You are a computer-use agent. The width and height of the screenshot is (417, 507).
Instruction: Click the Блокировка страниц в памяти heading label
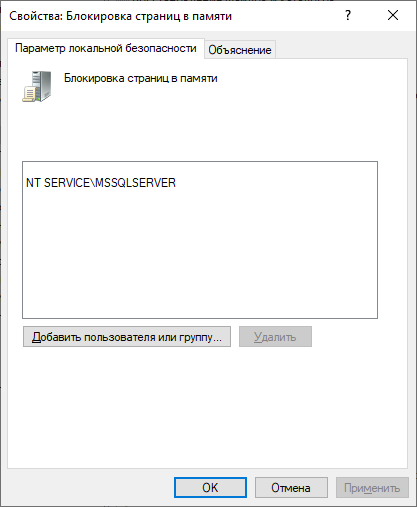coord(141,78)
